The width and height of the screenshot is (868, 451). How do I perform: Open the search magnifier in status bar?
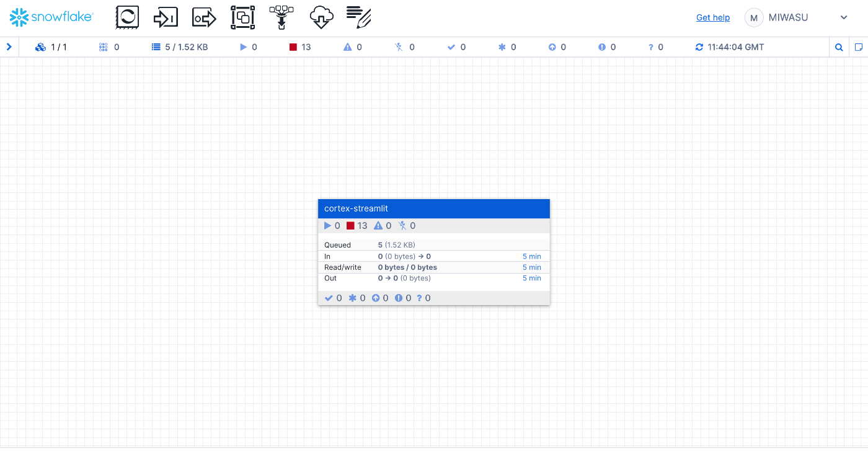839,47
